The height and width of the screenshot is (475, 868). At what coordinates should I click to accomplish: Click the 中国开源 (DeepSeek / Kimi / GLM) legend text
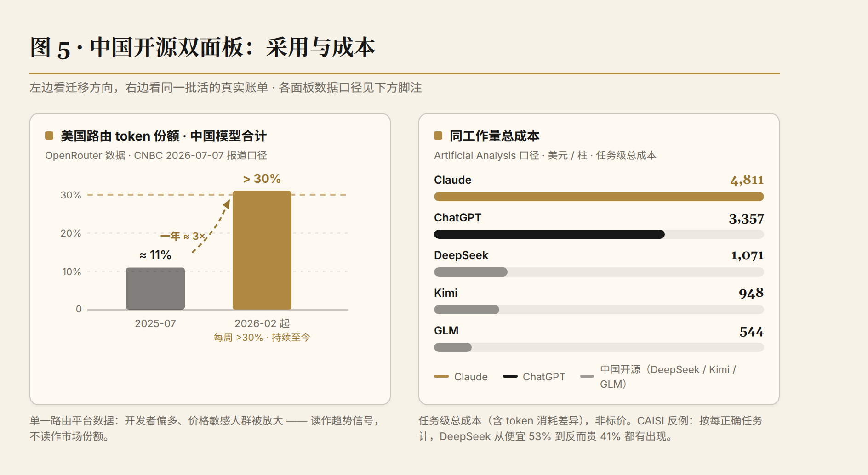668,377
